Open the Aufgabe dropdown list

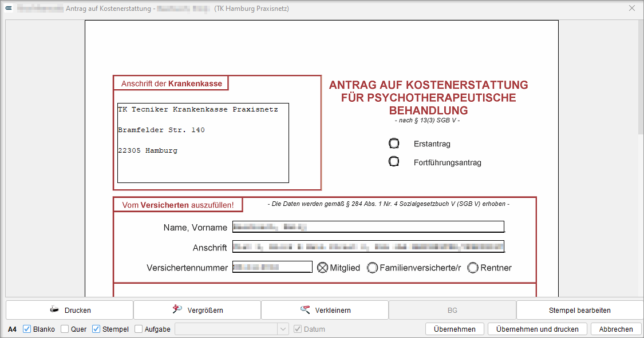pos(283,329)
